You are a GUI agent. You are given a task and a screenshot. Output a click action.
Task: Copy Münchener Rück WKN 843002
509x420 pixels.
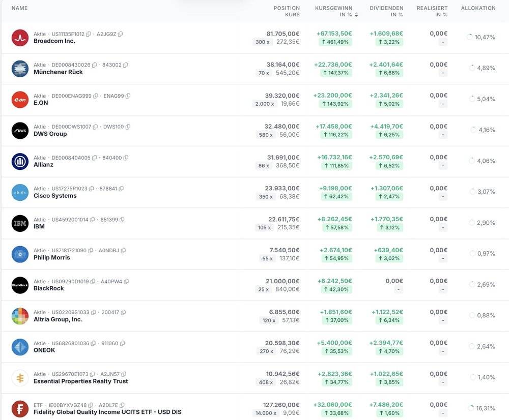click(x=125, y=65)
